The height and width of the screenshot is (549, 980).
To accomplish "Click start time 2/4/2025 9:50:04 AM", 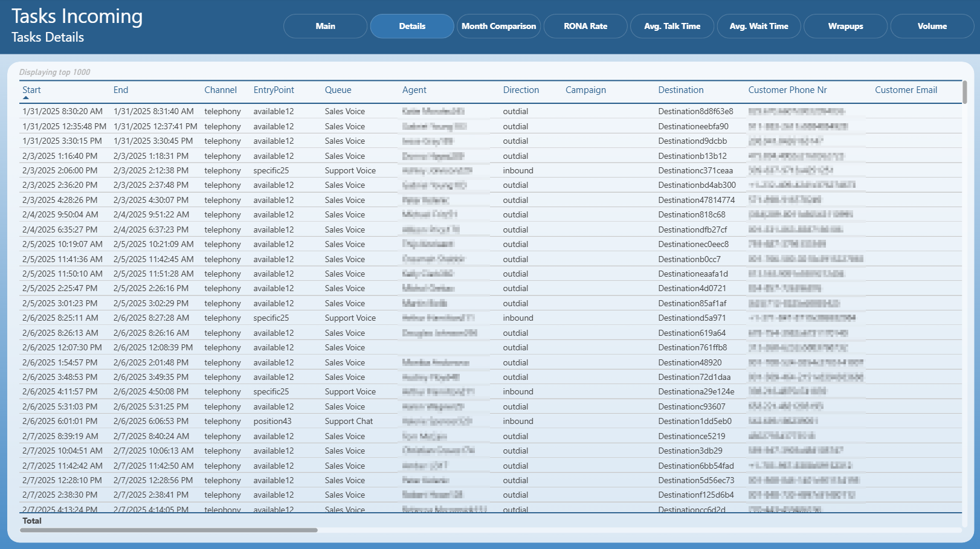I will click(x=60, y=215).
